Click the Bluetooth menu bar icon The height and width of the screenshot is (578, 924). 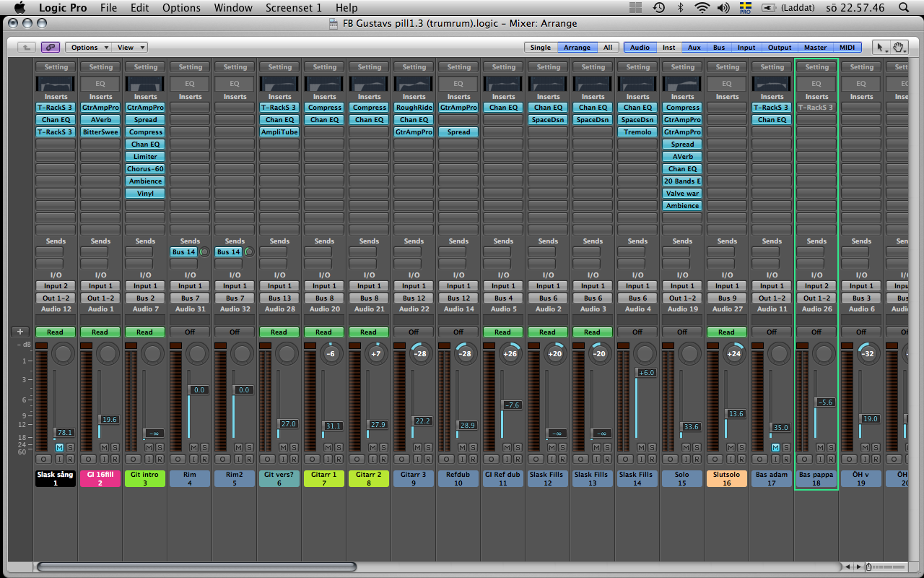coord(680,8)
